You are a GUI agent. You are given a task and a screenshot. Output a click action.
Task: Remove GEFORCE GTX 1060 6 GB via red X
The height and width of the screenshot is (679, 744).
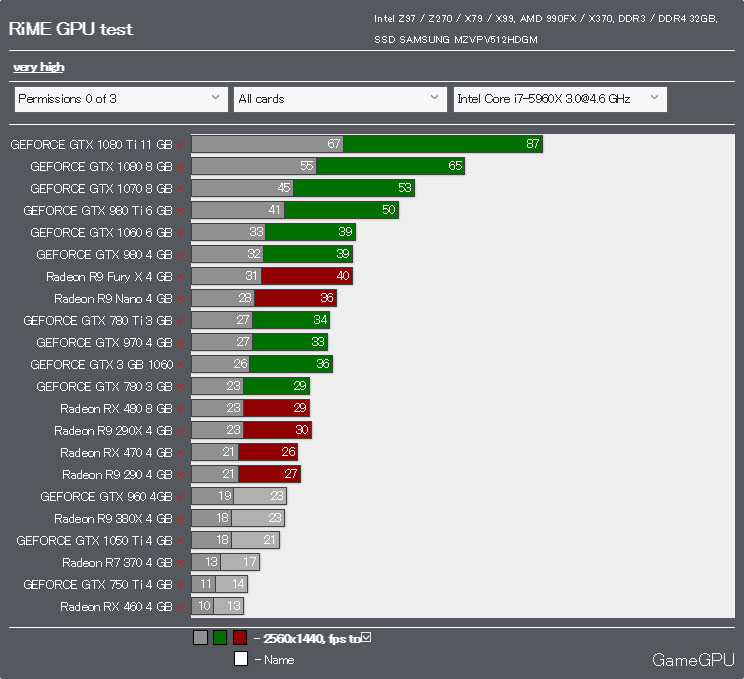pos(180,233)
